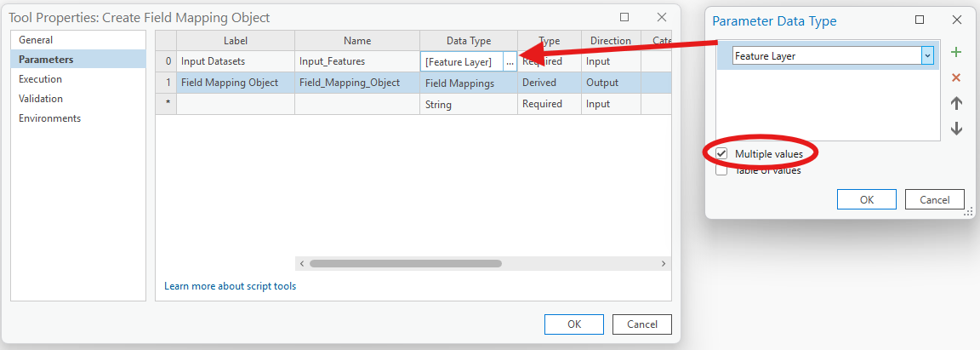Switch to the General tab
Viewport: 980px width, 350px height.
(36, 40)
